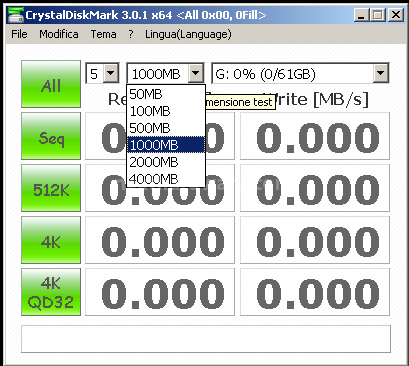
Task: Open the Tema menu
Action: 104,34
